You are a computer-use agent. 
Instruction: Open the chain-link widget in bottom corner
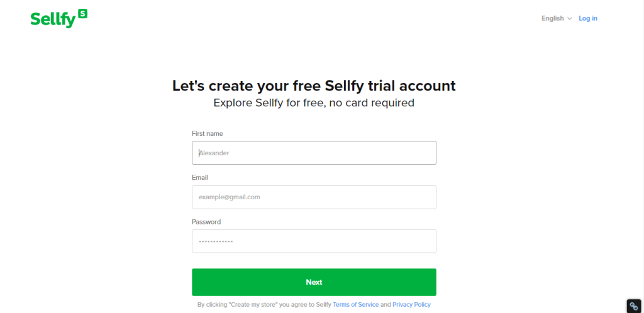click(634, 306)
